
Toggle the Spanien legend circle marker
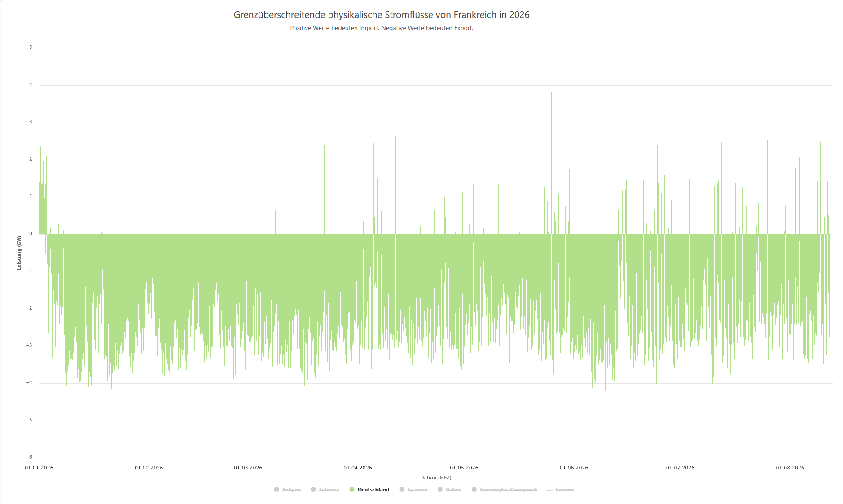402,490
